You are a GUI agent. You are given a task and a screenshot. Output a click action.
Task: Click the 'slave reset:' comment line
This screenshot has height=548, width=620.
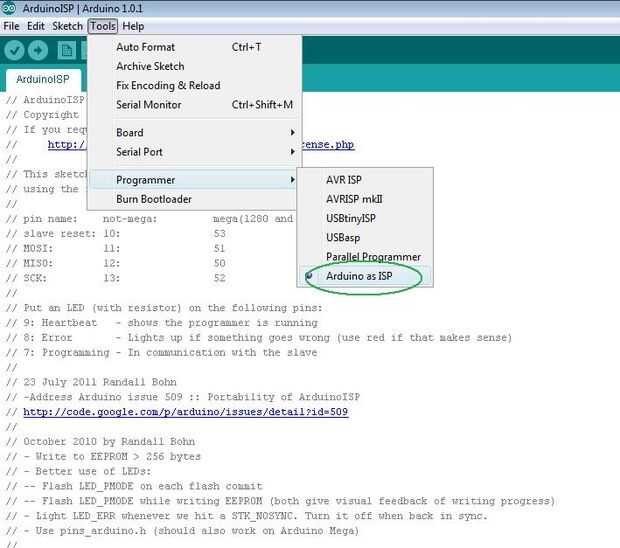click(116, 234)
